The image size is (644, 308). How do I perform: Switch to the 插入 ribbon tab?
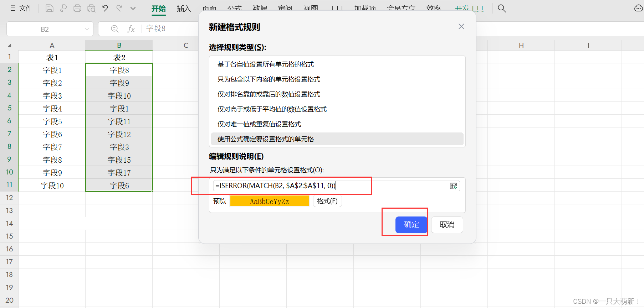click(184, 9)
